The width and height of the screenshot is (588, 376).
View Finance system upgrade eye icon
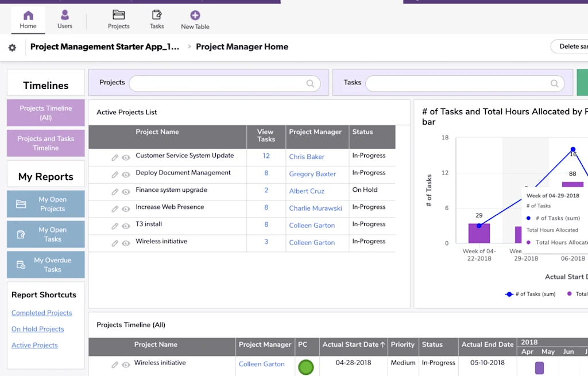click(x=126, y=192)
